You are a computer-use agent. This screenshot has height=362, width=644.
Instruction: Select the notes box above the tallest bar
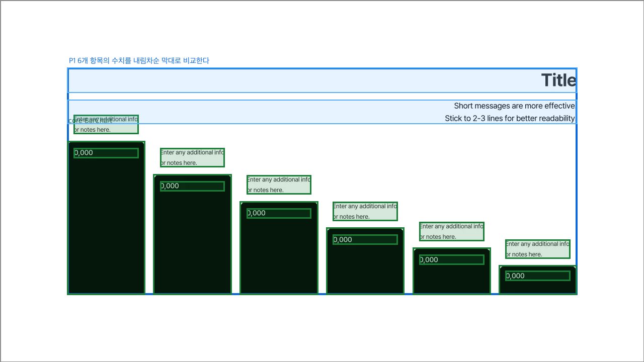[106, 124]
